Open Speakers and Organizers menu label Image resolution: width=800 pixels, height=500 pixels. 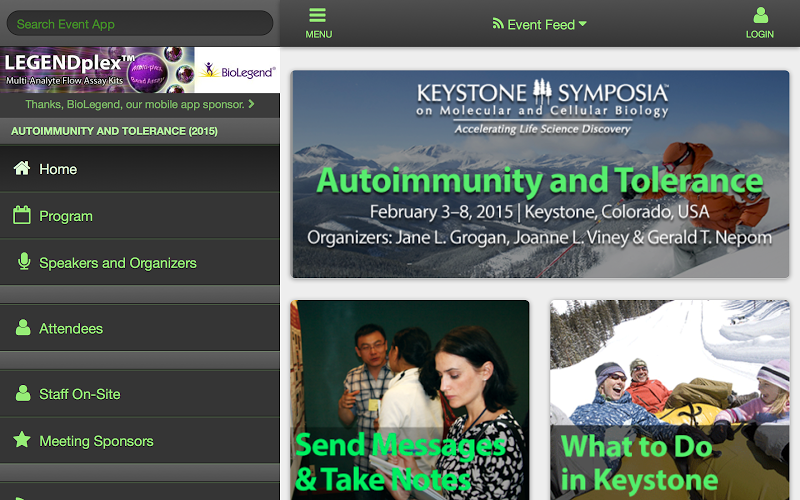tap(118, 263)
